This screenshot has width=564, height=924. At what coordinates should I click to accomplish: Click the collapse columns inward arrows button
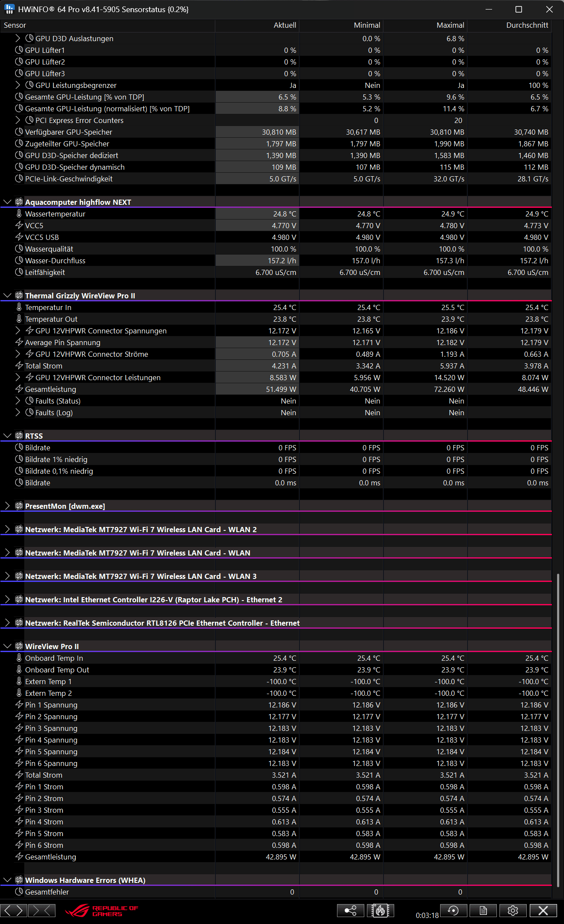coord(42,911)
